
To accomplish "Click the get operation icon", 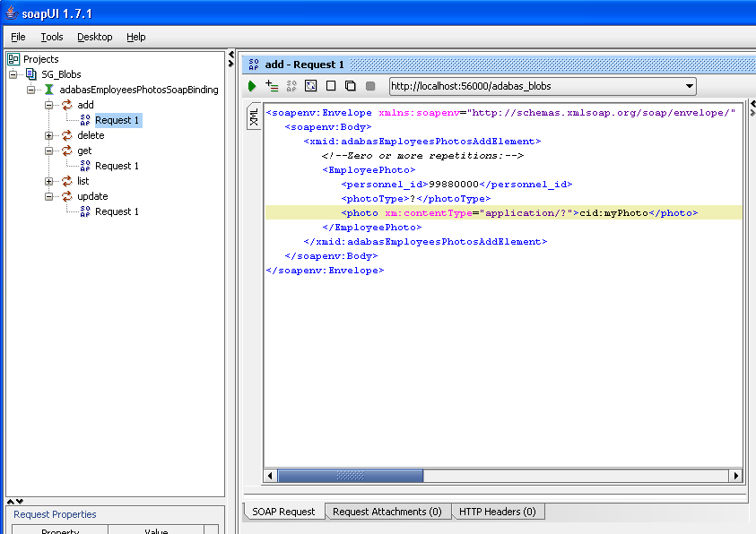I will pos(67,151).
